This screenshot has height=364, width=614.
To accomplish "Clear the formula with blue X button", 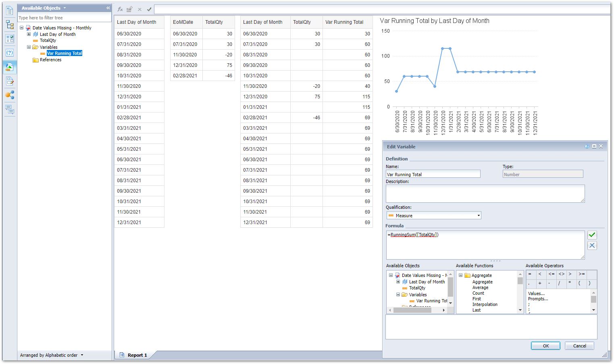I will (592, 245).
